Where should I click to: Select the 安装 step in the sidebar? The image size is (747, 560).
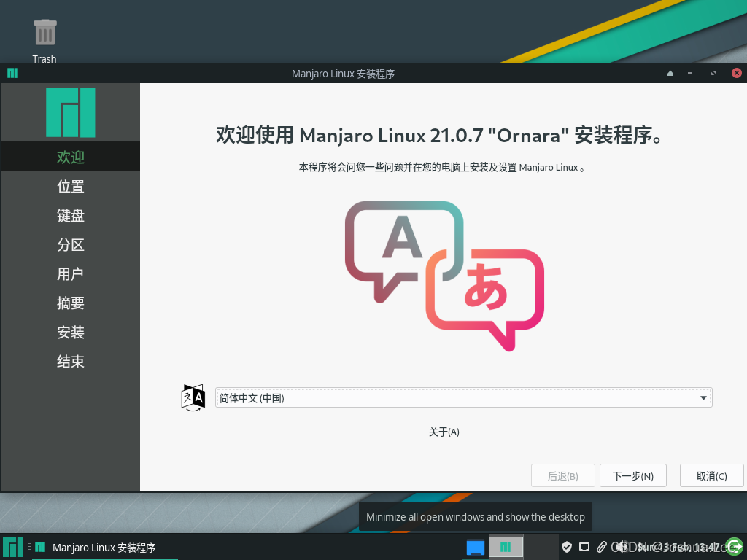[x=71, y=332]
